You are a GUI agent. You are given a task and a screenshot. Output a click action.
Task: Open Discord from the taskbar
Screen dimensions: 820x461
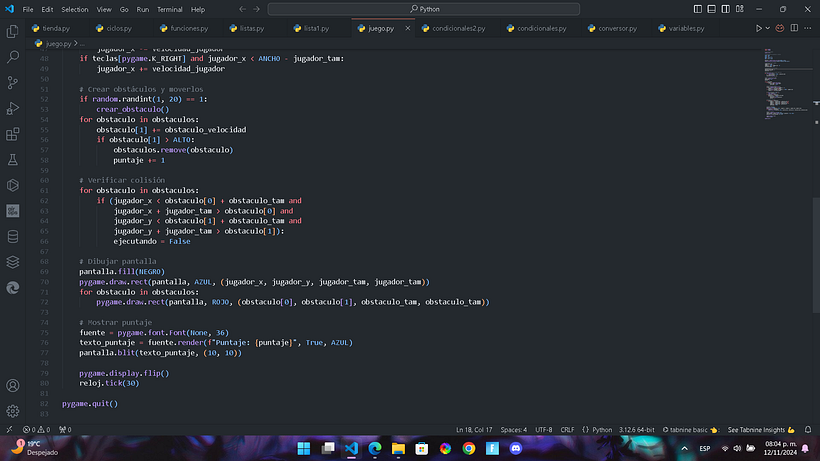516,448
